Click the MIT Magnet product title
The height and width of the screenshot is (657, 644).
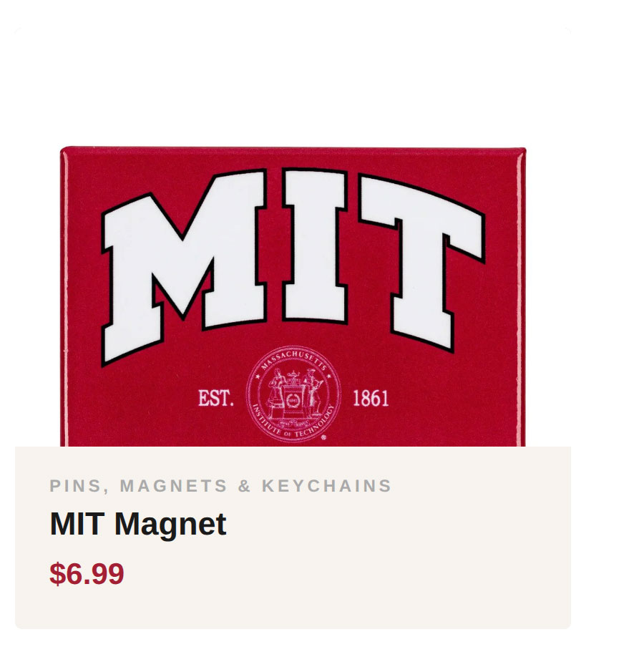pos(138,525)
